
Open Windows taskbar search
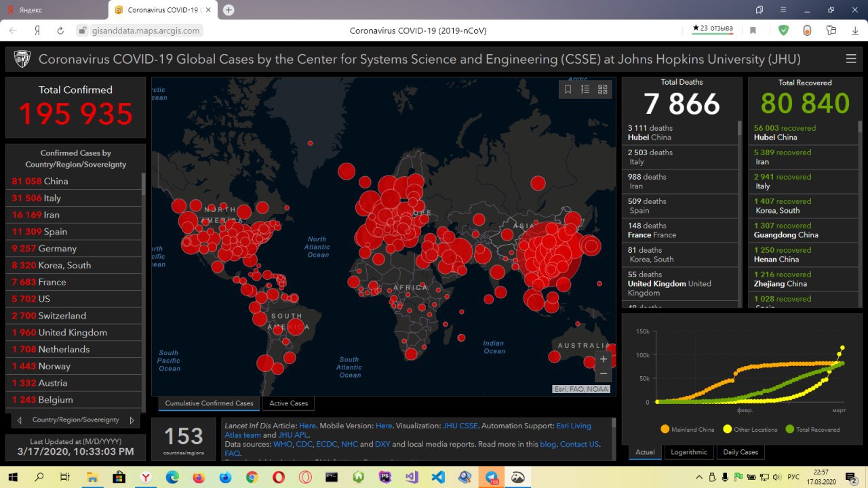click(39, 477)
